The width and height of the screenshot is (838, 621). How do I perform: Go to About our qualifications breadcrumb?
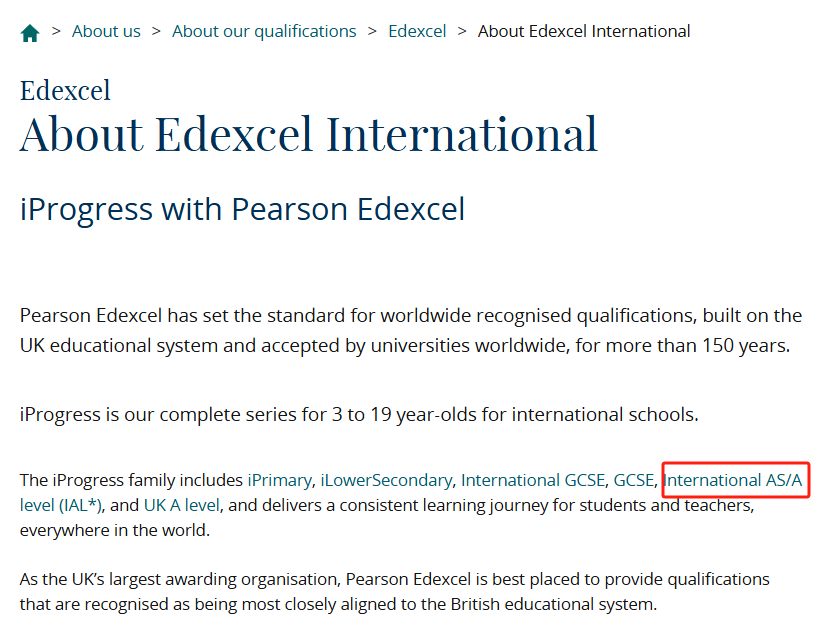(264, 32)
